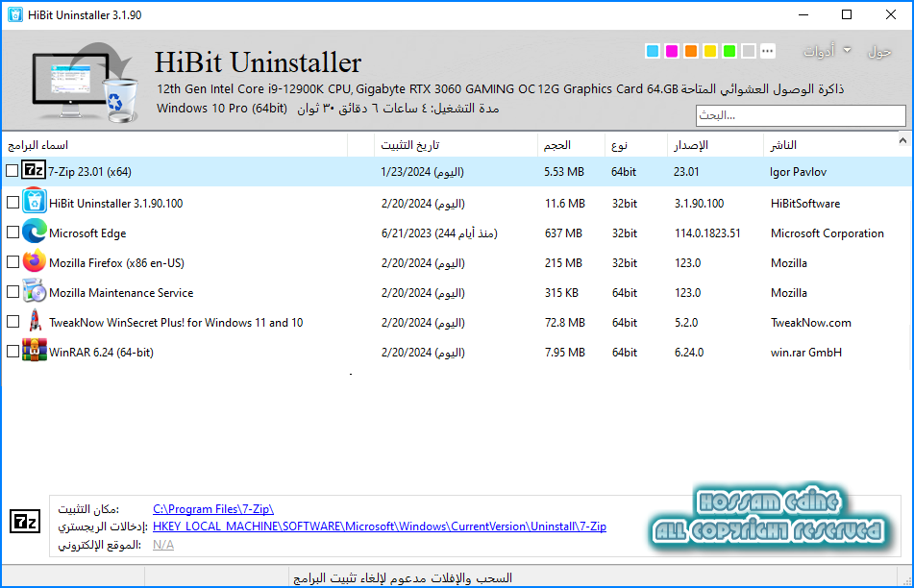Screen dimensions: 914x588
Task: Click the N/A website link
Action: point(163,545)
